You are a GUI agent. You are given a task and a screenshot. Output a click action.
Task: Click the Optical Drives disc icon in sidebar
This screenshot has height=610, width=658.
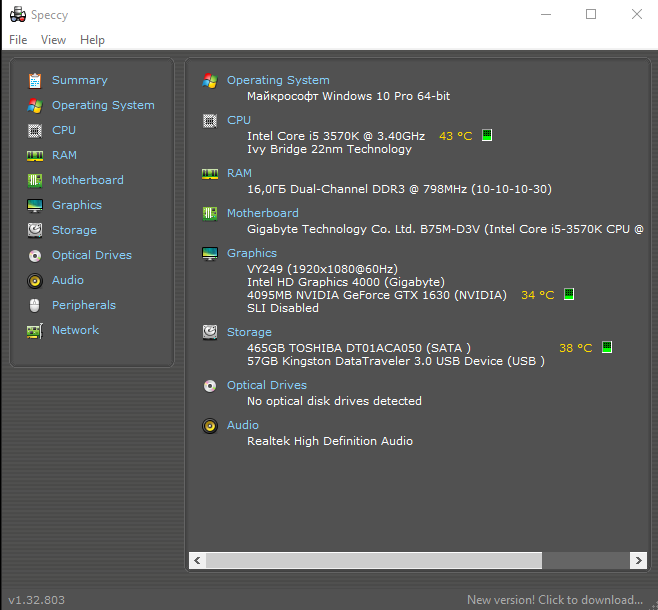[x=35, y=255]
